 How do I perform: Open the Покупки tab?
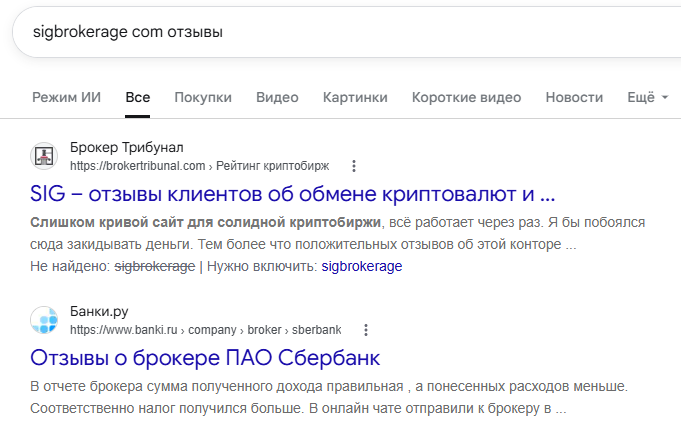[203, 97]
